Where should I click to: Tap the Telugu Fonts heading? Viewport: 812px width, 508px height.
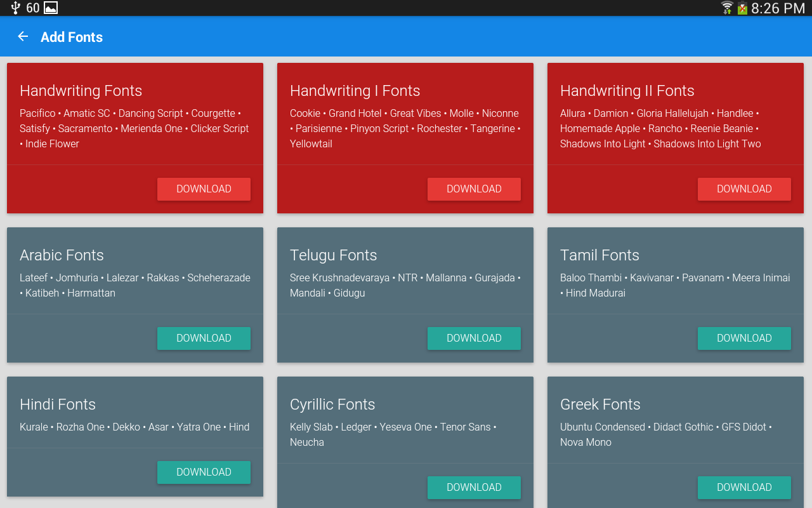333,255
